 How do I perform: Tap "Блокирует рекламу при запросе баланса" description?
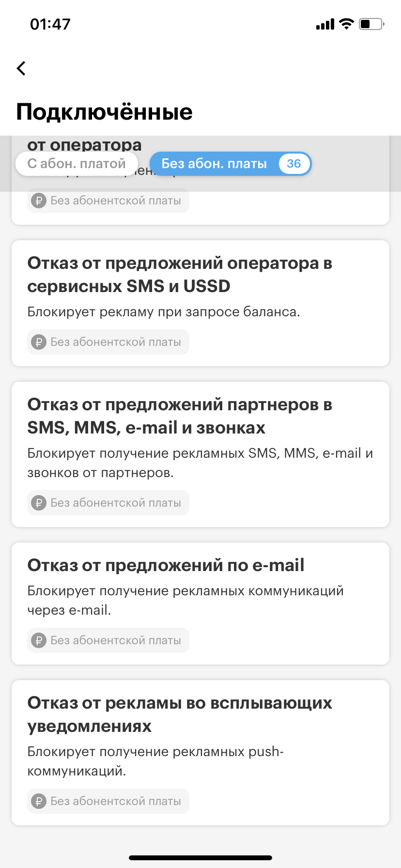(x=164, y=312)
